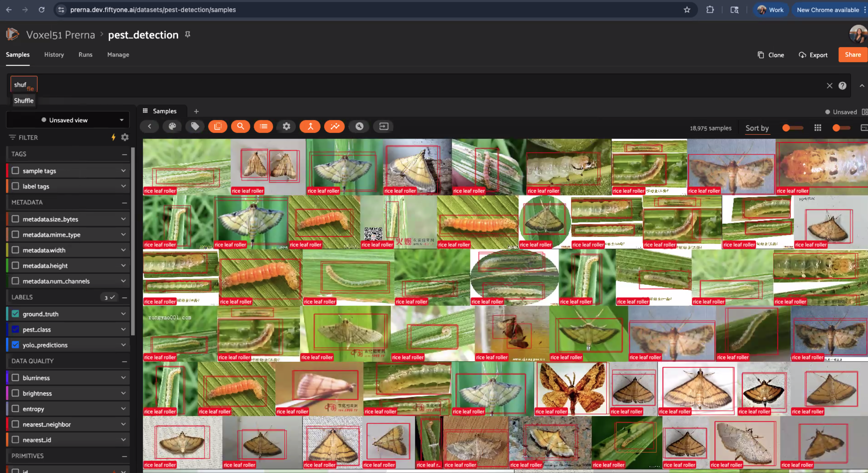Expand the pest_class field chevron
The width and height of the screenshot is (868, 473).
point(123,329)
